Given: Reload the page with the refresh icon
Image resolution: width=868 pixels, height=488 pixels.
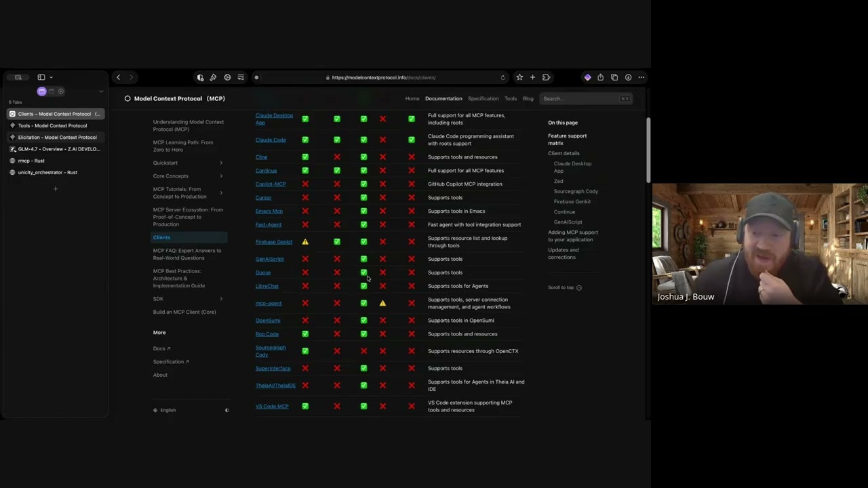Looking at the screenshot, I should pyautogui.click(x=502, y=77).
